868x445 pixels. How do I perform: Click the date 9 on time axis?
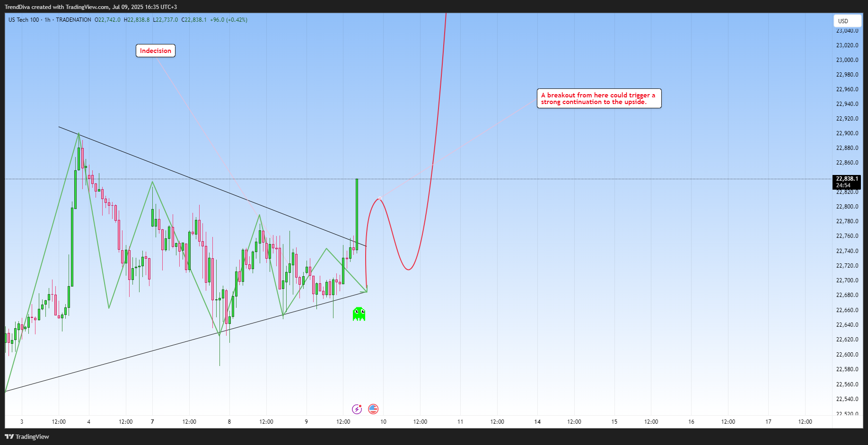[x=306, y=422]
